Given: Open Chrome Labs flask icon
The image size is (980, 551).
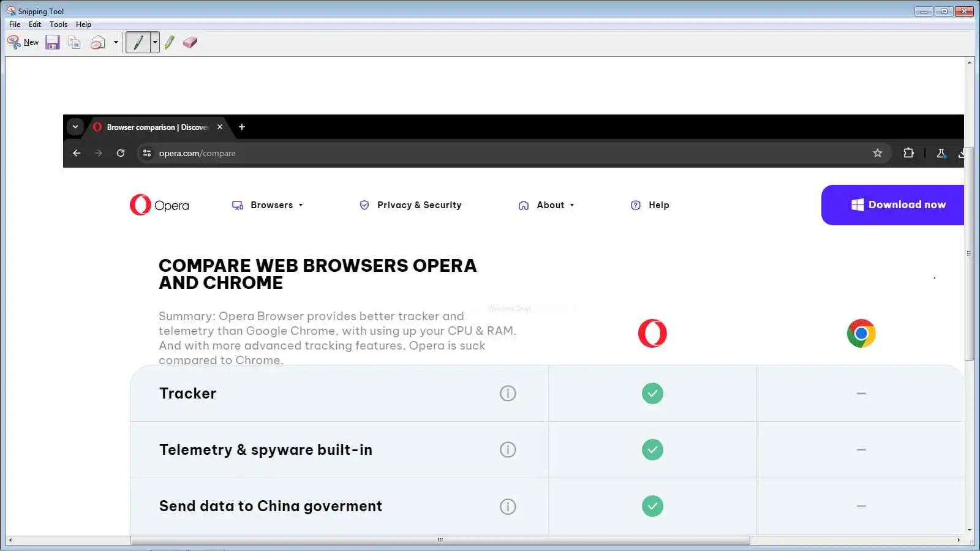Looking at the screenshot, I should coord(941,153).
